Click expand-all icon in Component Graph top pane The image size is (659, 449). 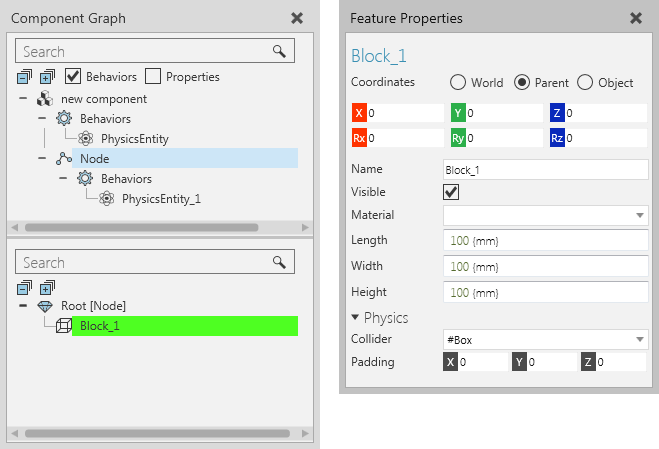pyautogui.click(x=47, y=77)
